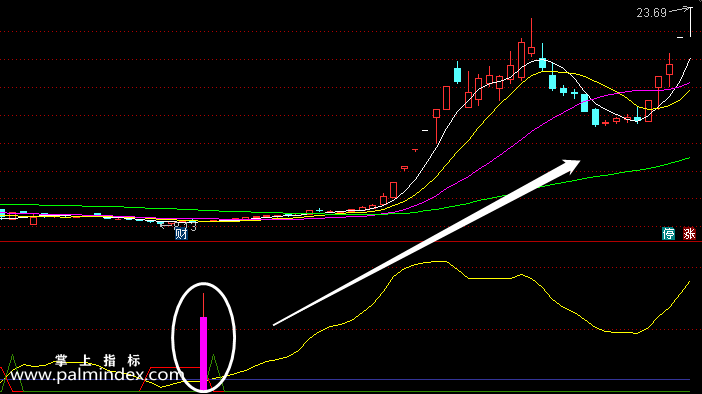
Task: Click the tip of the large white arrow
Action: [x=578, y=161]
